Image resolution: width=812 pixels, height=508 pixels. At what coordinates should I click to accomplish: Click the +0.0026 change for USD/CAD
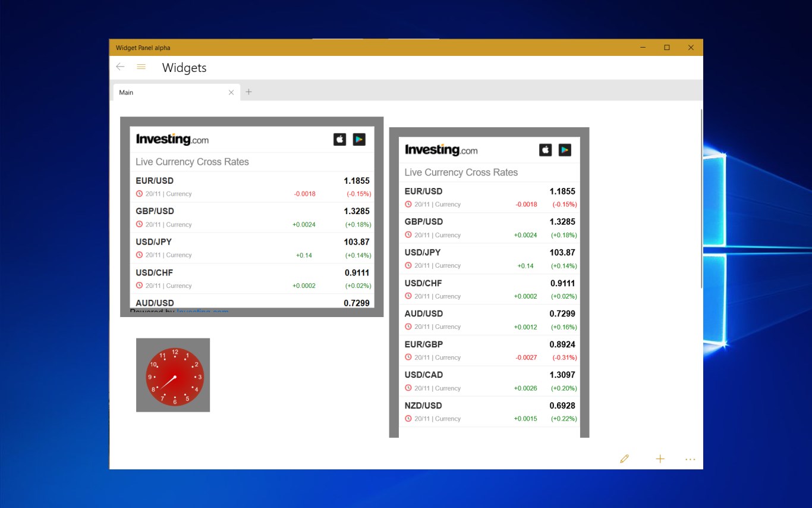[525, 388]
